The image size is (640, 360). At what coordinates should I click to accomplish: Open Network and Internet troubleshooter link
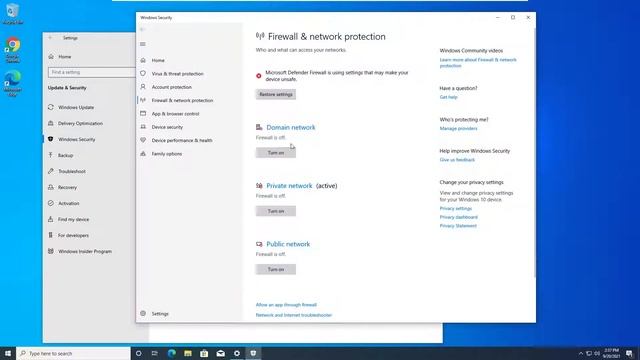[294, 315]
